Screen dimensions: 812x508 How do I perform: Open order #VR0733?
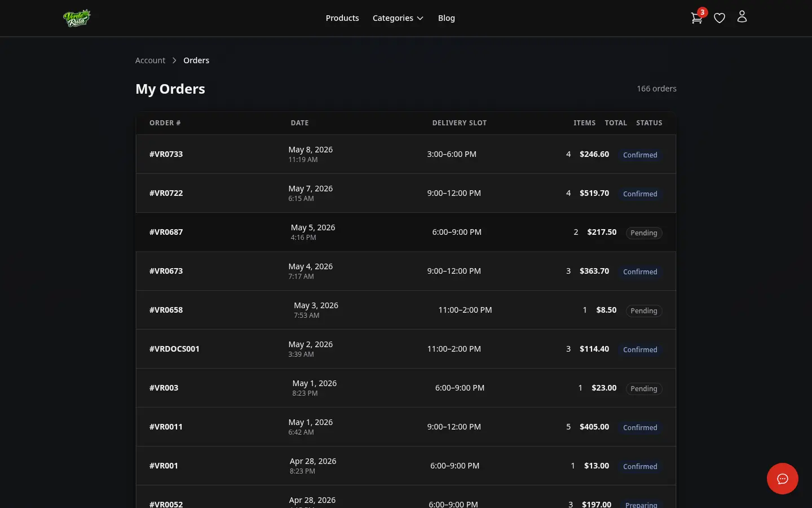[406, 154]
